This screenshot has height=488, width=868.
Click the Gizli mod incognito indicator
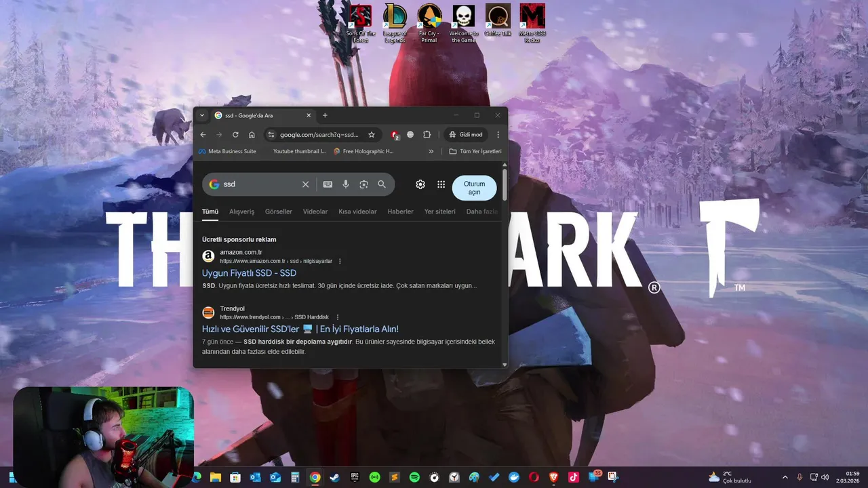466,135
